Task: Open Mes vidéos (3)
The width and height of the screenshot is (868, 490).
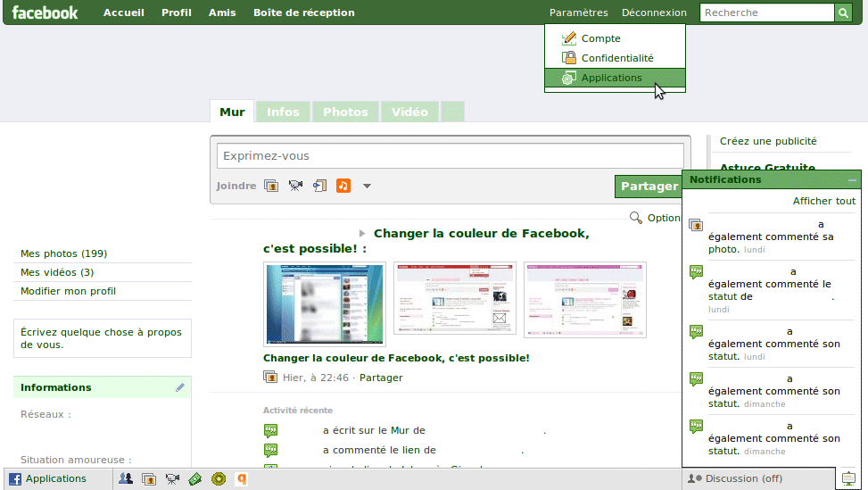Action: (x=57, y=272)
